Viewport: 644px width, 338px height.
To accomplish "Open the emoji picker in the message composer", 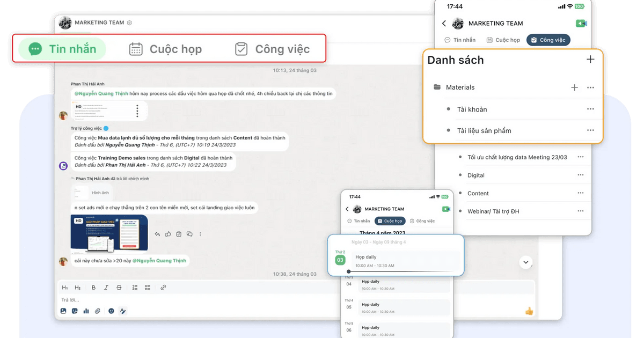I will pyautogui.click(x=111, y=311).
